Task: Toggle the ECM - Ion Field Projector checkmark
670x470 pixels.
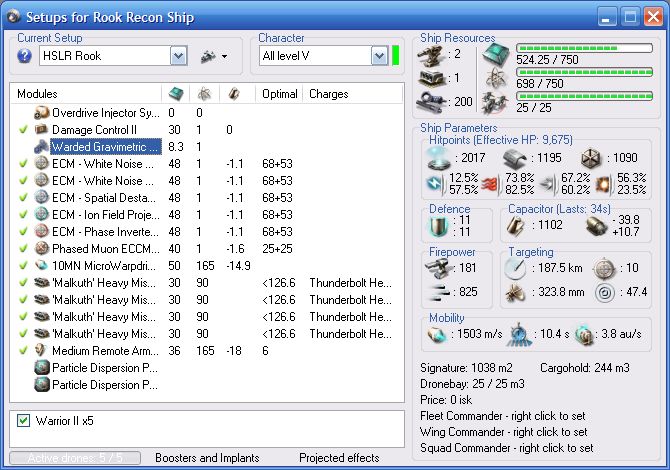Action: tap(23, 214)
